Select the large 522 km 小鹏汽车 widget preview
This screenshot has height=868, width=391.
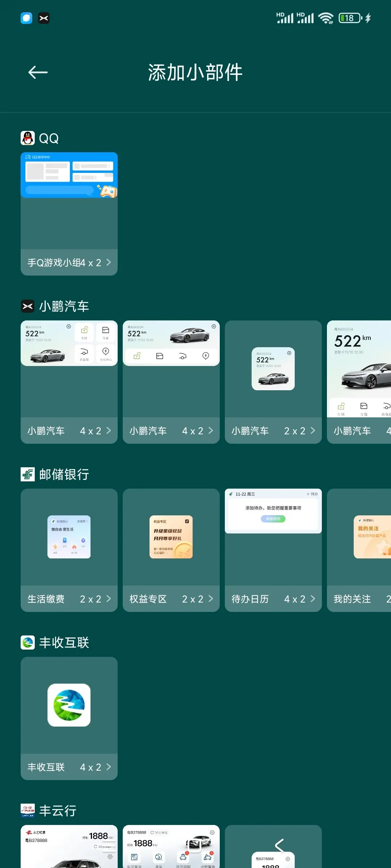pyautogui.click(x=359, y=369)
